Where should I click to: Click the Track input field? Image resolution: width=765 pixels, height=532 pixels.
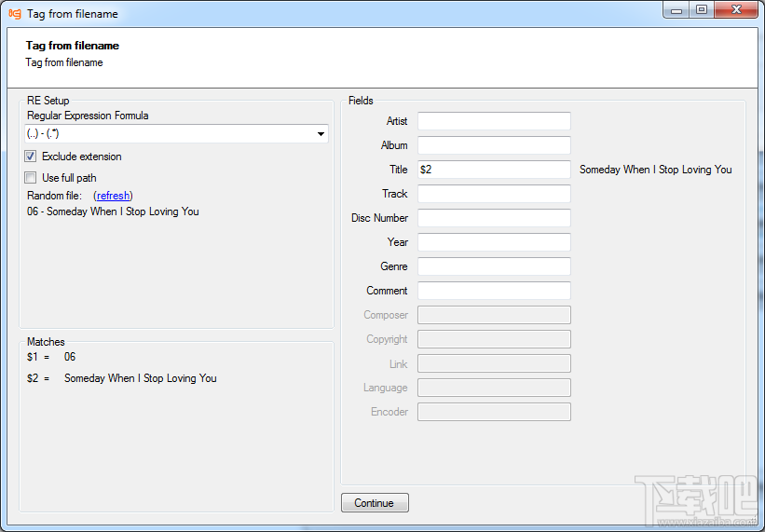tap(494, 194)
